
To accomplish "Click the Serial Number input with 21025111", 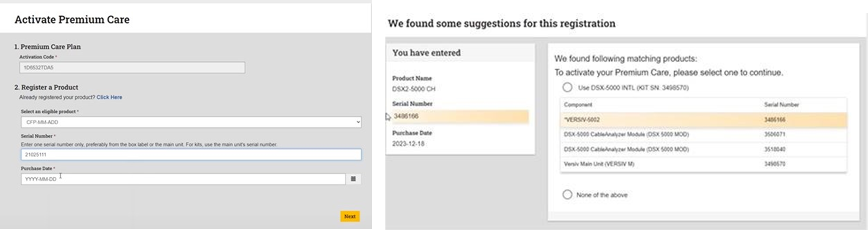I will coord(190,155).
